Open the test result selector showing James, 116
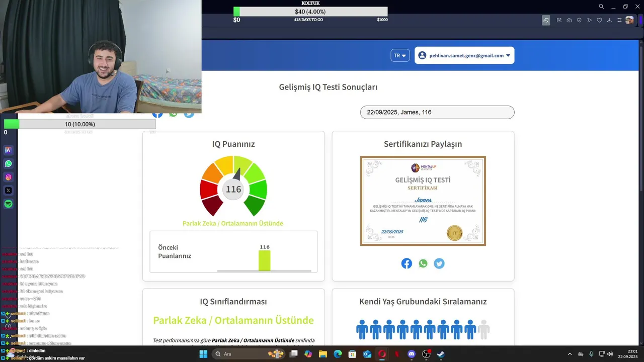 tap(437, 112)
